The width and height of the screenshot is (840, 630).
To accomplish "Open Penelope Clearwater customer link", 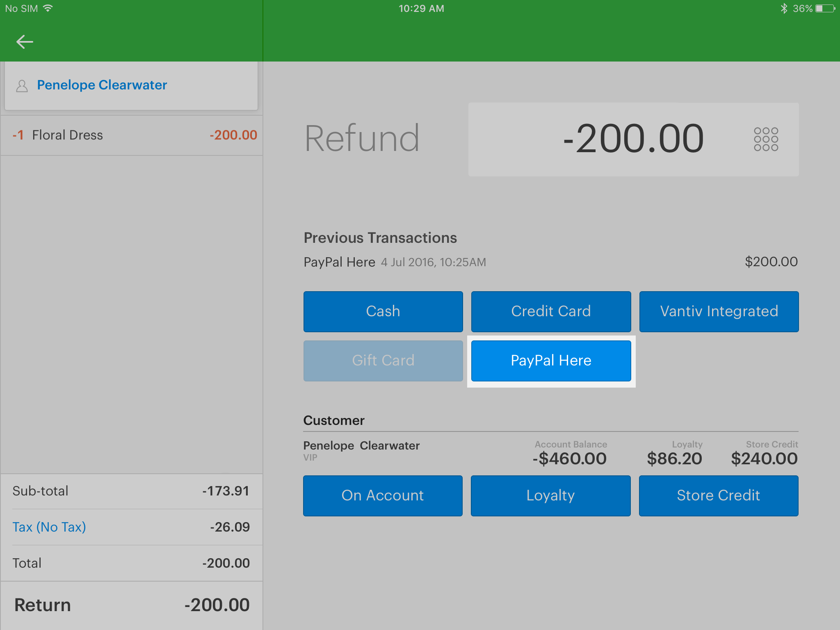I will (102, 85).
